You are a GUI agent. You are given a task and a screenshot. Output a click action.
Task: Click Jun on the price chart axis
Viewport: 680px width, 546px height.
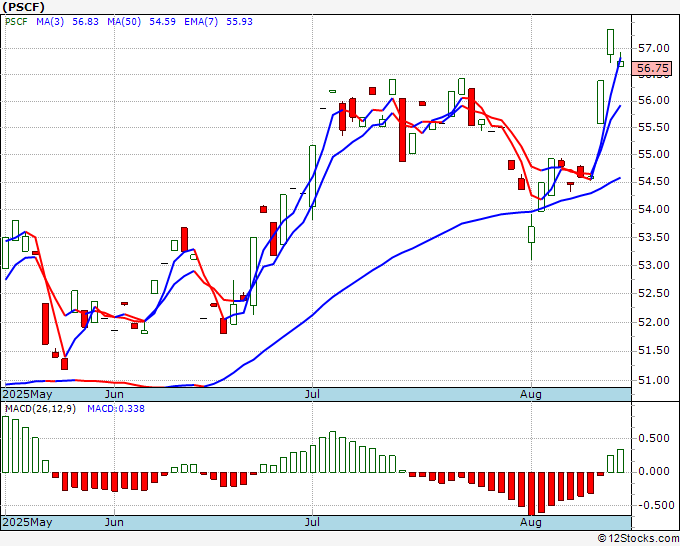tap(114, 394)
